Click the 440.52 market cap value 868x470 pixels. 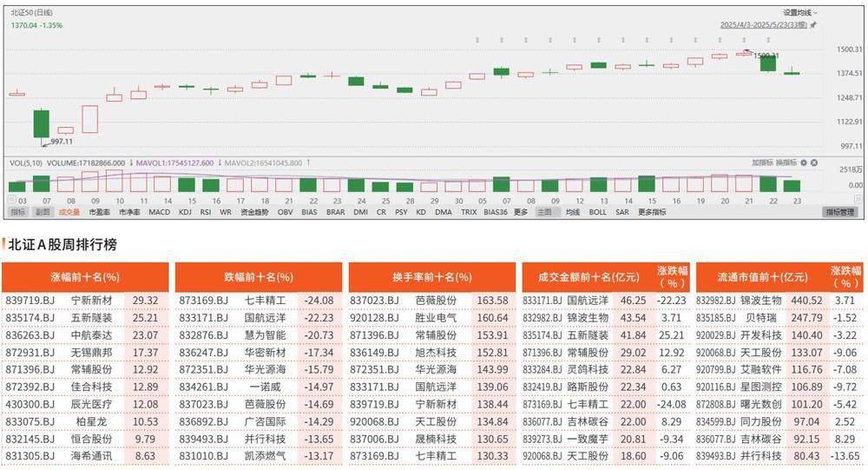806,301
